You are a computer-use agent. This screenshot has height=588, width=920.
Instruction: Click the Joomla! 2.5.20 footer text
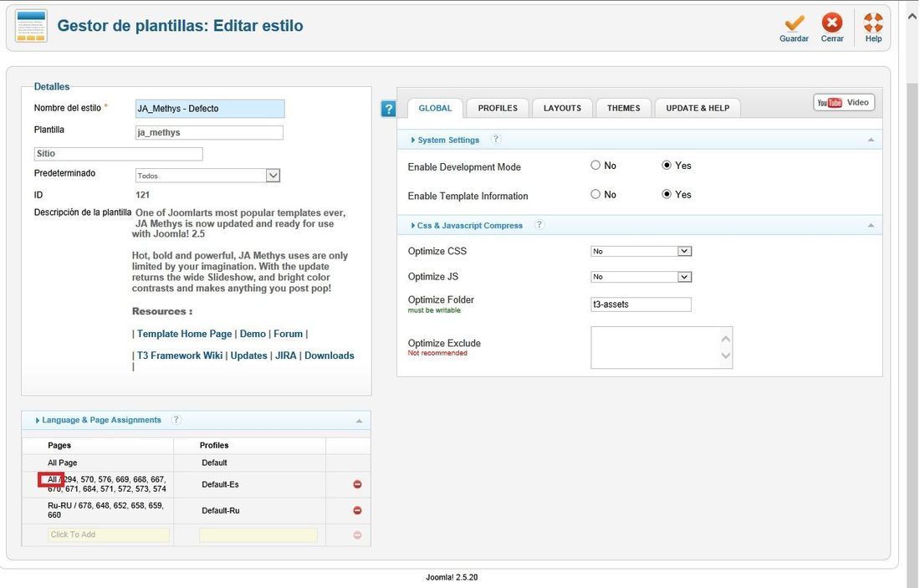tap(452, 577)
